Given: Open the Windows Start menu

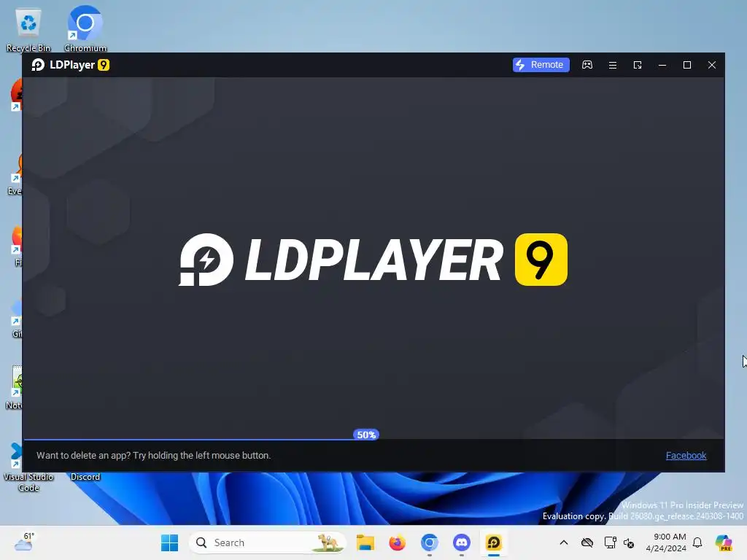Looking at the screenshot, I should tap(169, 542).
